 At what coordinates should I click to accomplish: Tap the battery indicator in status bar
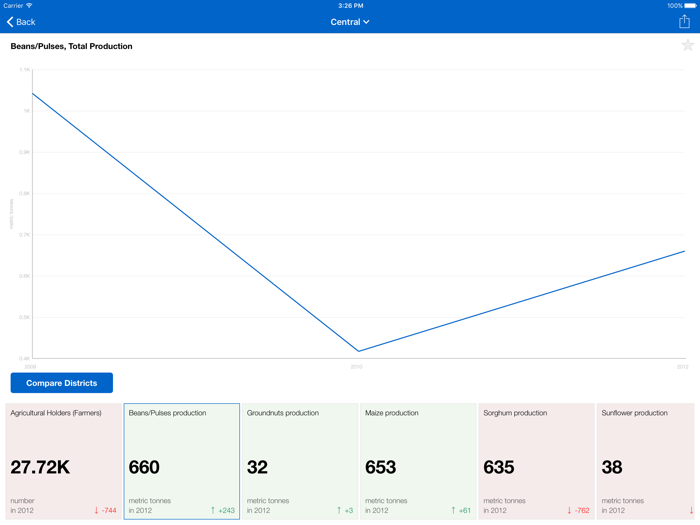(x=688, y=6)
